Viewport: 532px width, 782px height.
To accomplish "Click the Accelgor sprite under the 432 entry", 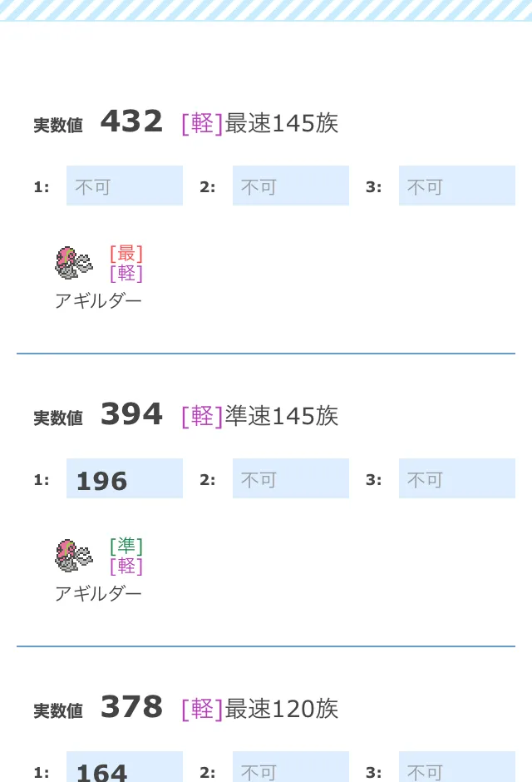I will coord(74,263).
